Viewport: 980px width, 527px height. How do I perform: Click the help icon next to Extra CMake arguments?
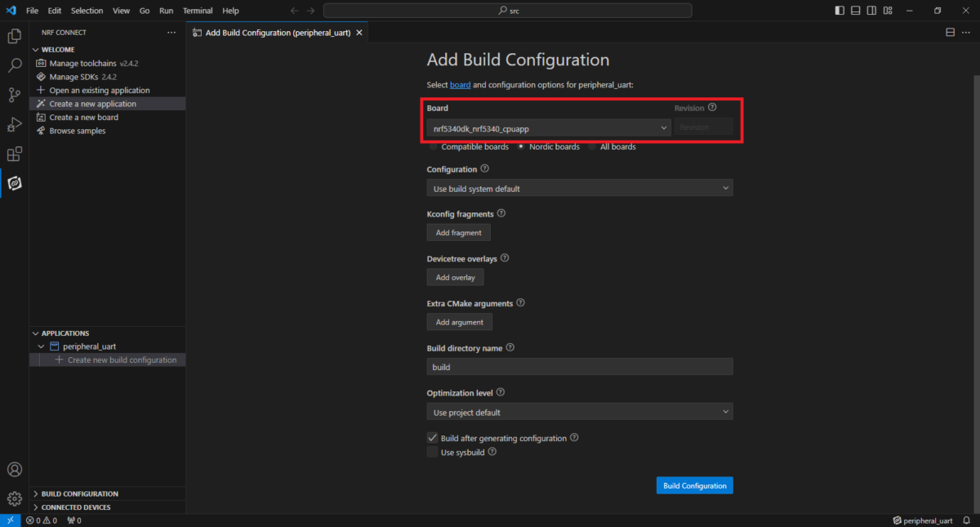(520, 302)
